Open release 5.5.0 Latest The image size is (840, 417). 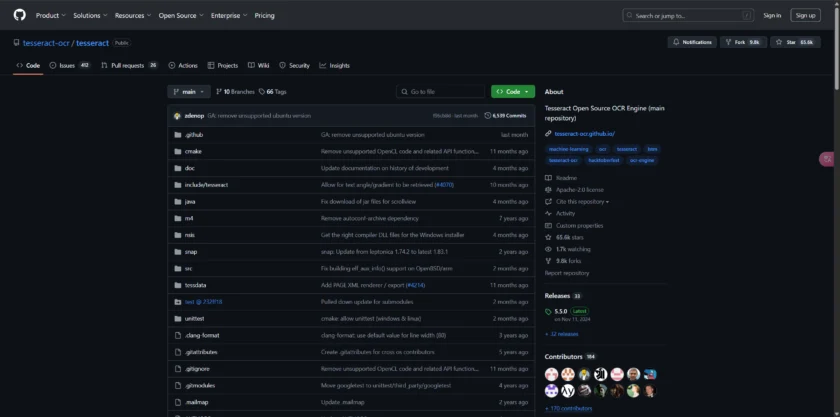point(567,315)
